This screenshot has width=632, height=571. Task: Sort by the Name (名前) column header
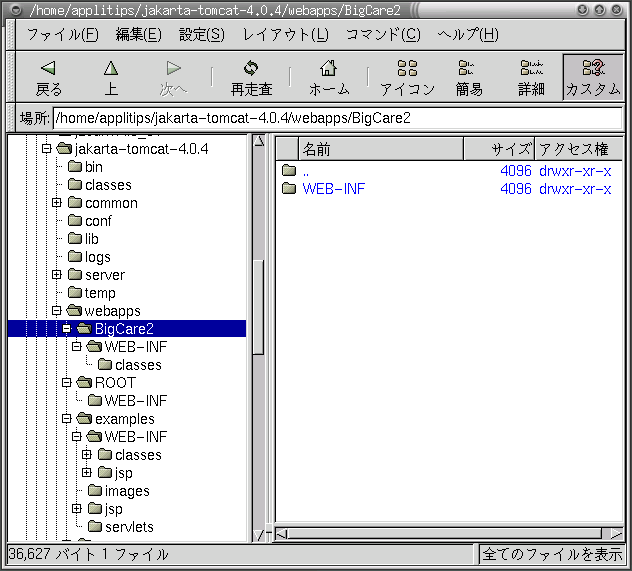[380, 149]
